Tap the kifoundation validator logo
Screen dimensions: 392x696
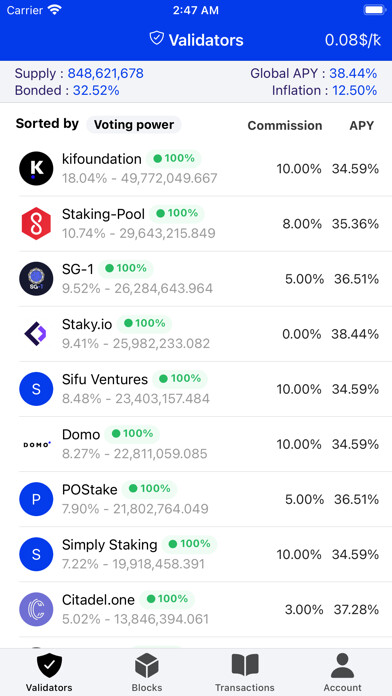click(36, 169)
